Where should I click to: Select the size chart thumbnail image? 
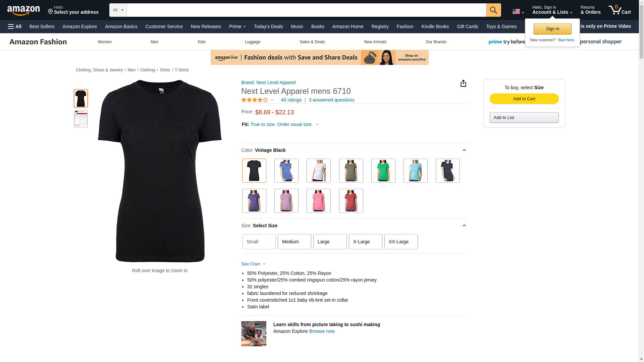[81, 119]
